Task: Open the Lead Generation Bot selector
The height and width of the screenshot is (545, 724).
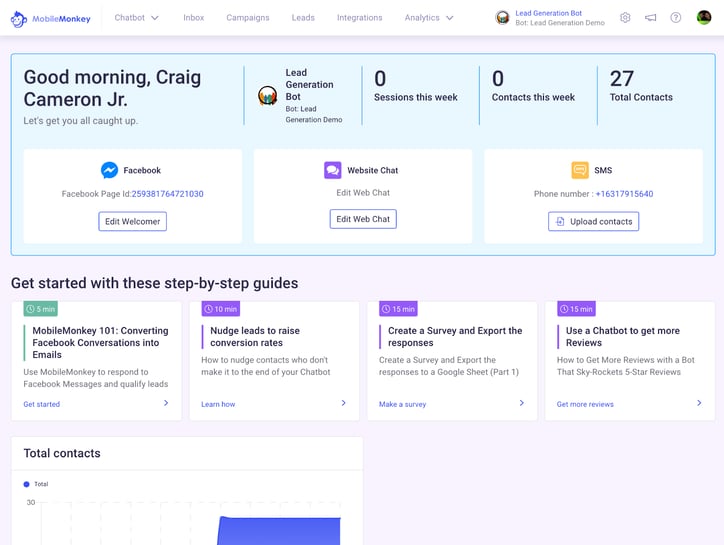Action: (x=550, y=18)
